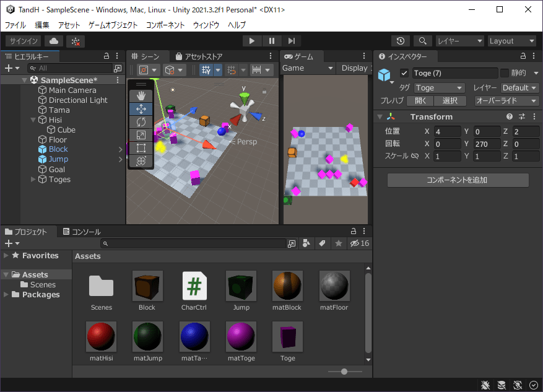Click the global search magnifier icon

(422, 41)
